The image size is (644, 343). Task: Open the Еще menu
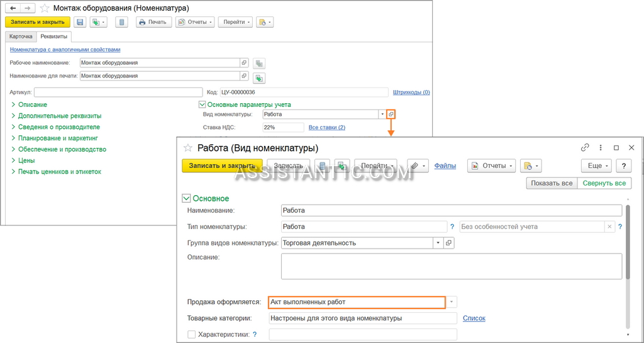pos(596,166)
